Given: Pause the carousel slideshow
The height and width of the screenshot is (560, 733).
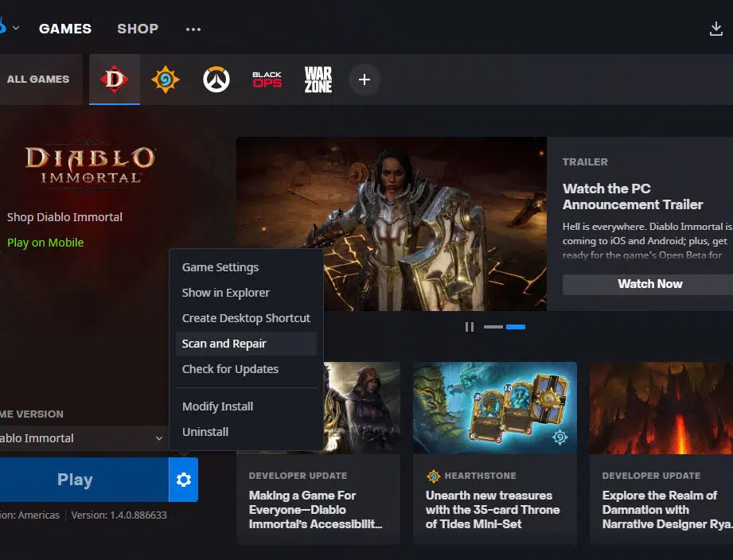Looking at the screenshot, I should click(x=470, y=327).
